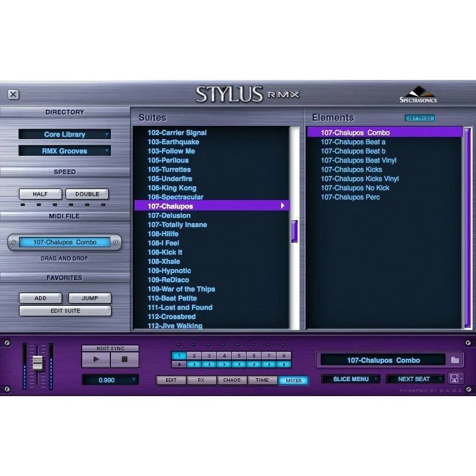Switch to the FX page tab

click(x=201, y=380)
